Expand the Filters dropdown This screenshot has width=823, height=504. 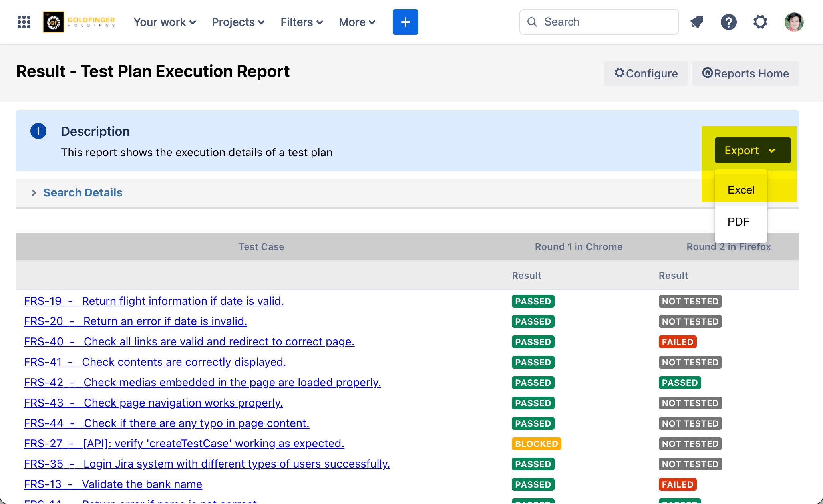301,22
